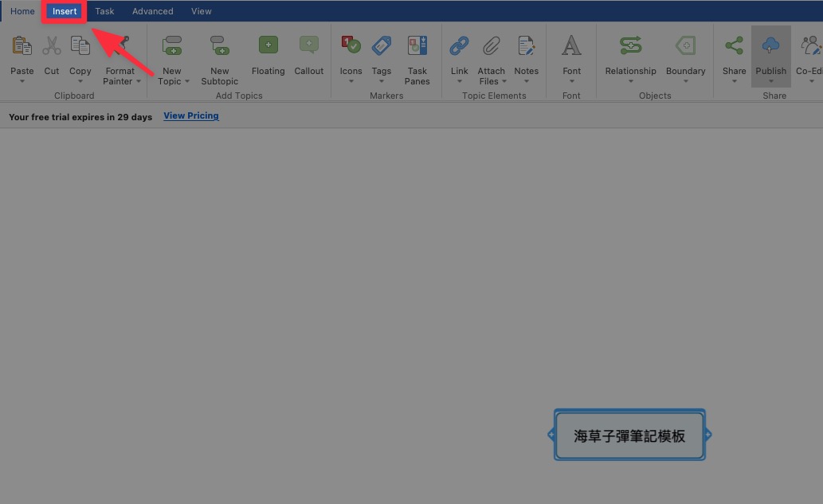823x504 pixels.
Task: Open the Advanced ribbon tab
Action: tap(153, 11)
